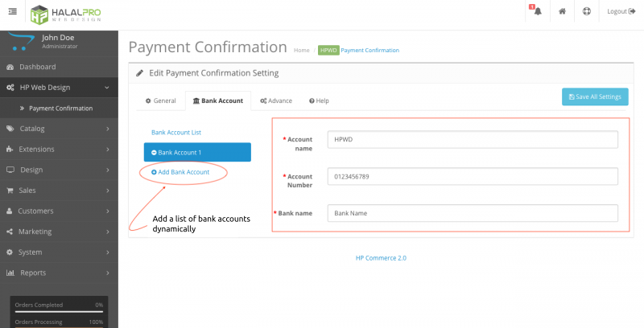Click the hamburger menu icon
This screenshot has width=644, height=328.
pyautogui.click(x=12, y=11)
